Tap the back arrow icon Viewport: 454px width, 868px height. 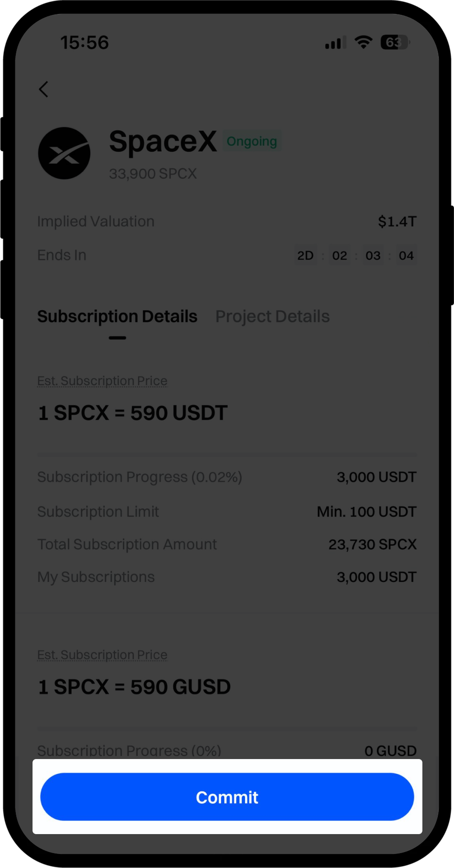(44, 90)
